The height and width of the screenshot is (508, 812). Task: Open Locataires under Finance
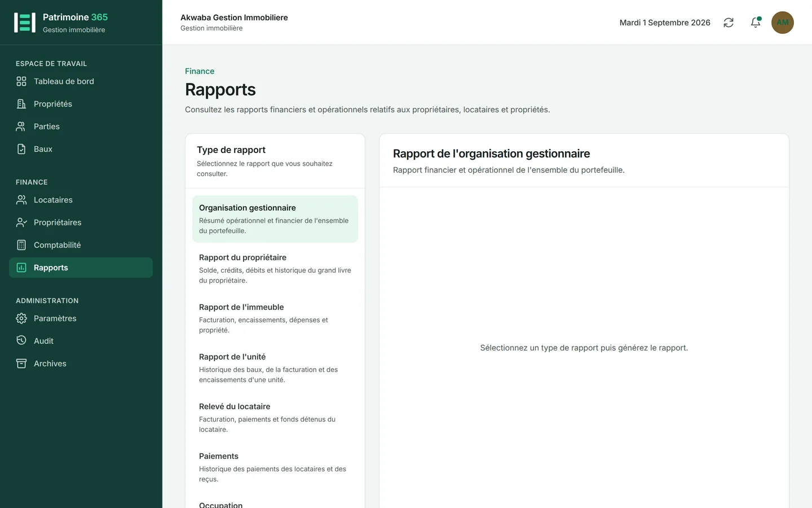coord(81,200)
